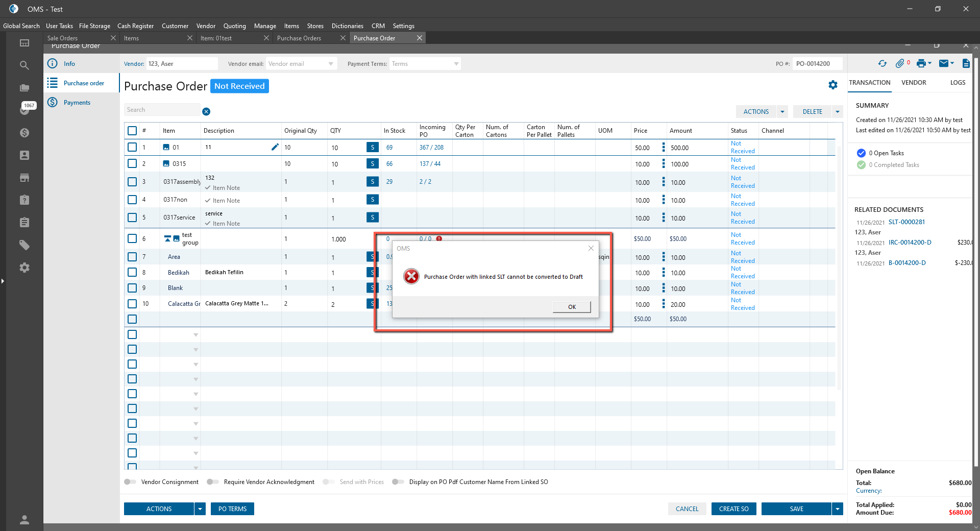Click the red warning icon on the test group row
The height and width of the screenshot is (531, 980).
439,238
